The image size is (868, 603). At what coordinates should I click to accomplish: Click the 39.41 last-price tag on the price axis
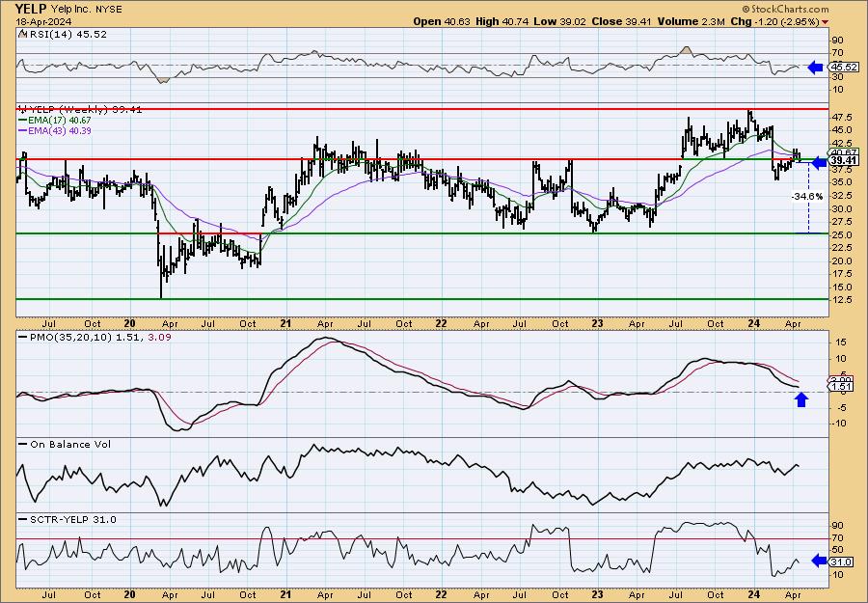pos(844,160)
